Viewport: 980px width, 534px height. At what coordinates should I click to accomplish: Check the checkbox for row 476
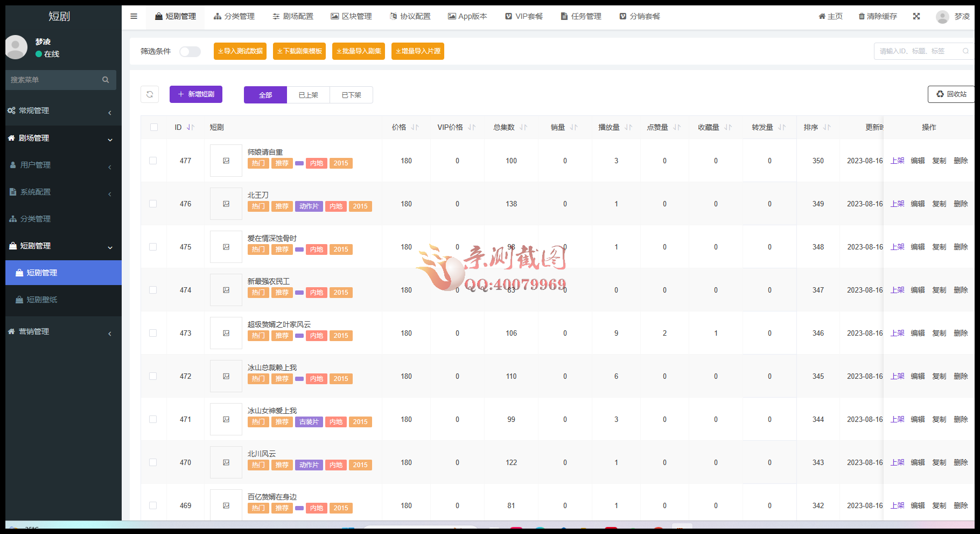pos(153,204)
